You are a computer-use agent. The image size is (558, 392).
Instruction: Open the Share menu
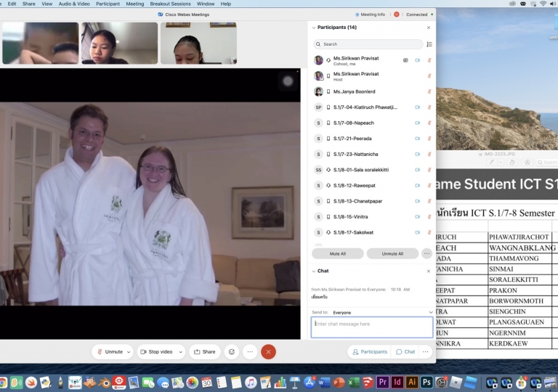point(29,4)
